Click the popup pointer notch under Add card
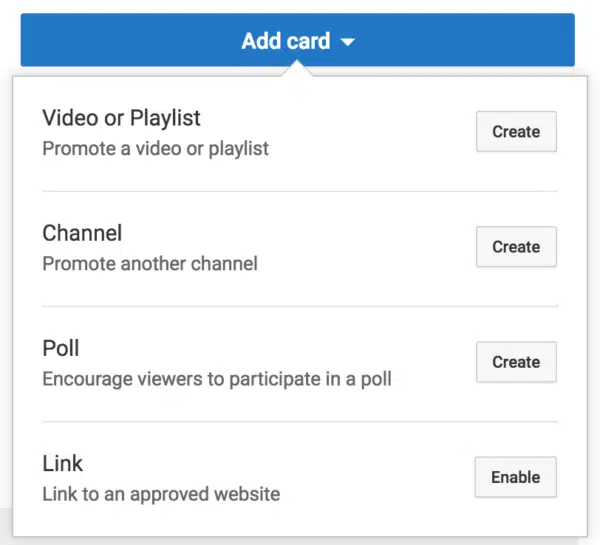Screen dimensions: 600x545 pos(297,69)
